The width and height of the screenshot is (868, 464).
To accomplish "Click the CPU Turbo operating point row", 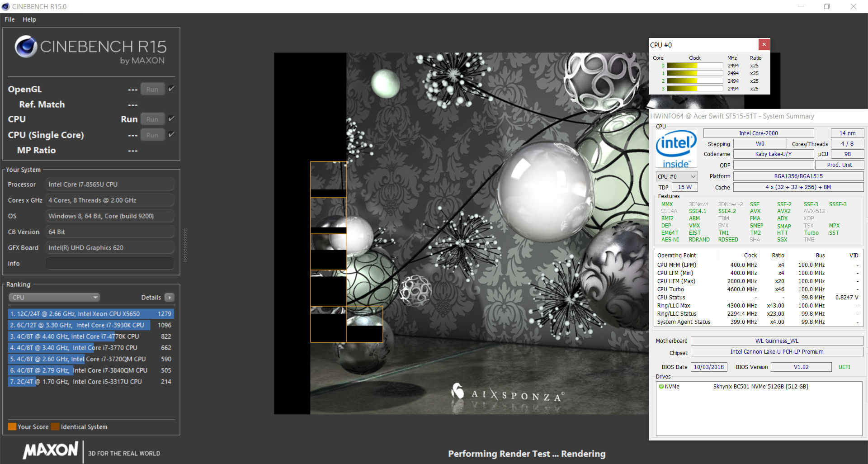I will pyautogui.click(x=758, y=289).
